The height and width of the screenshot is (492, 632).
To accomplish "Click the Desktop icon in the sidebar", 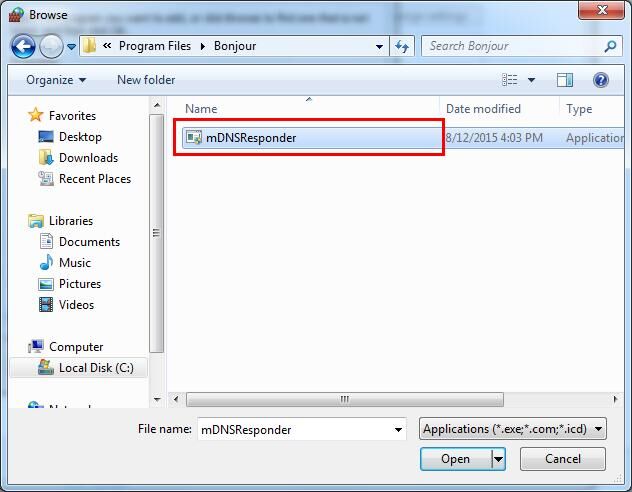I will coord(46,137).
